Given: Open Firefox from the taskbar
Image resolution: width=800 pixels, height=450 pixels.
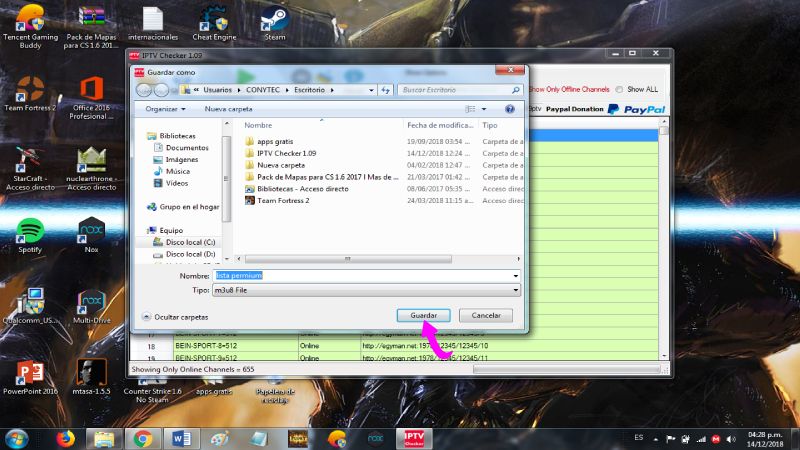Looking at the screenshot, I should pyautogui.click(x=65, y=439).
